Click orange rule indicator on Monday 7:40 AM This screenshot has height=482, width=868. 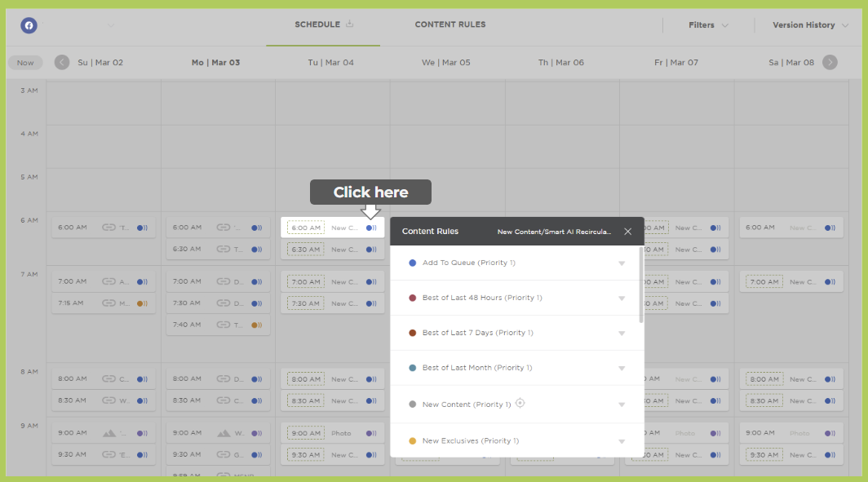[x=256, y=325]
